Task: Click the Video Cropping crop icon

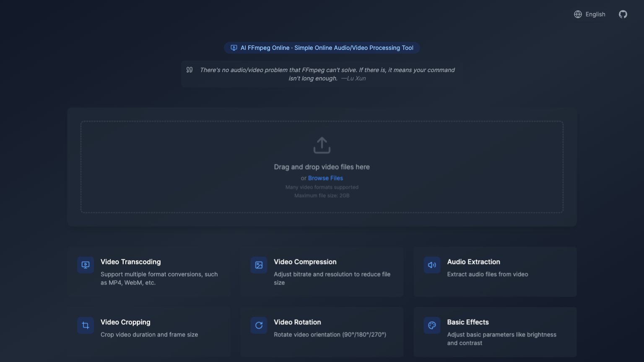Action: point(86,325)
